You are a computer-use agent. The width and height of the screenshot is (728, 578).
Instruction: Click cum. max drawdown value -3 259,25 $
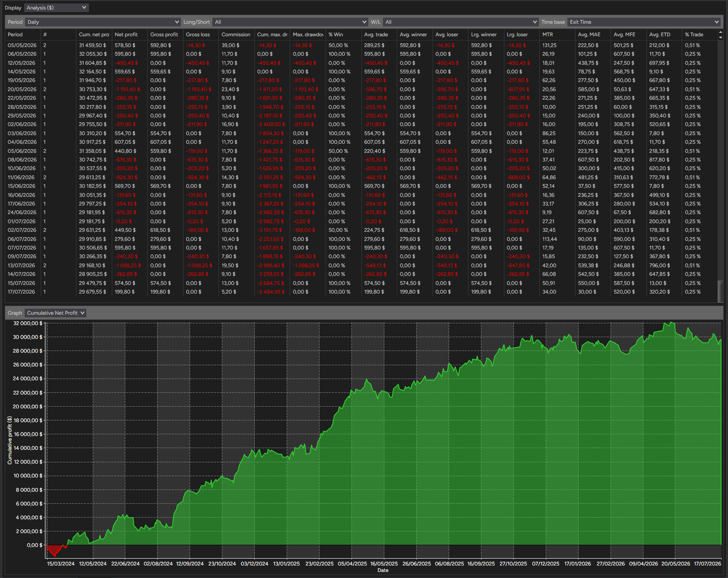click(x=270, y=274)
